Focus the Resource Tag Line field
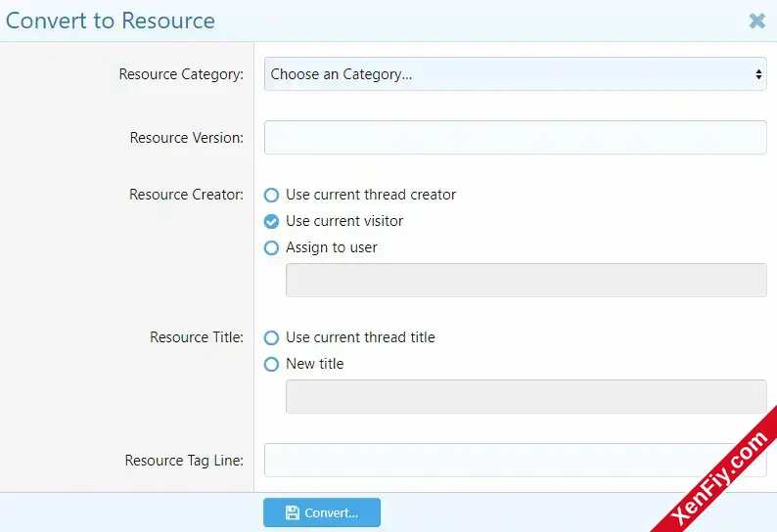Screen dimensions: 777x532 tap(516, 460)
